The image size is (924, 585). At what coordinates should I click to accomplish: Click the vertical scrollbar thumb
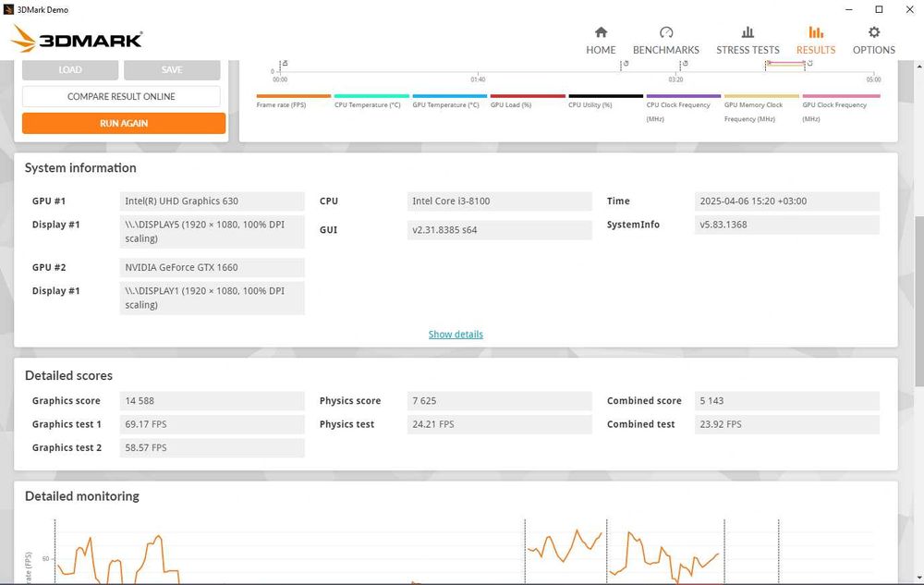pyautogui.click(x=918, y=301)
